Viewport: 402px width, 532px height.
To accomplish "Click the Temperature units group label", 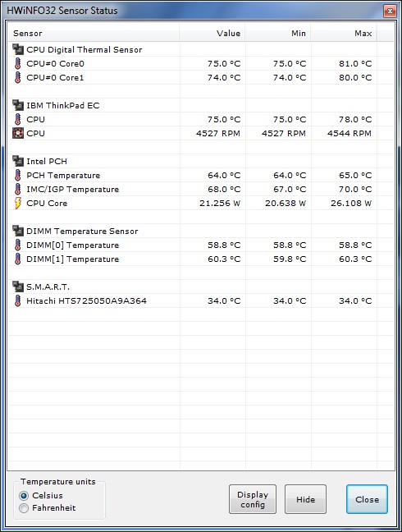I will click(x=58, y=482).
